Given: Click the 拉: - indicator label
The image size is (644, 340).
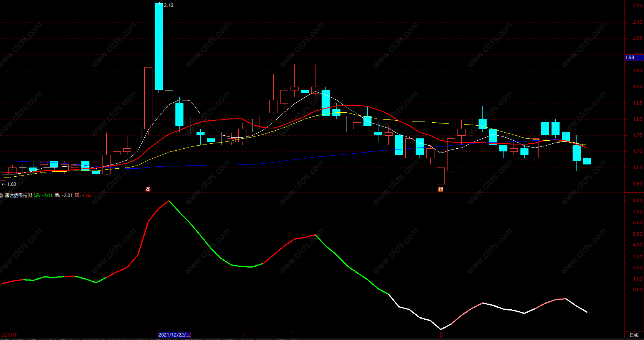Looking at the screenshot, I should (x=91, y=195).
